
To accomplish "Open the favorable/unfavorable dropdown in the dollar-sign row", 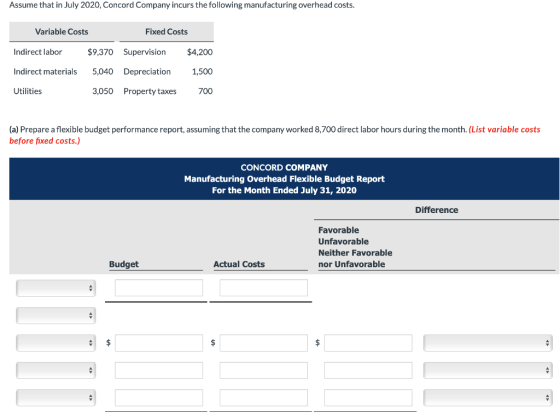I will click(x=488, y=343).
